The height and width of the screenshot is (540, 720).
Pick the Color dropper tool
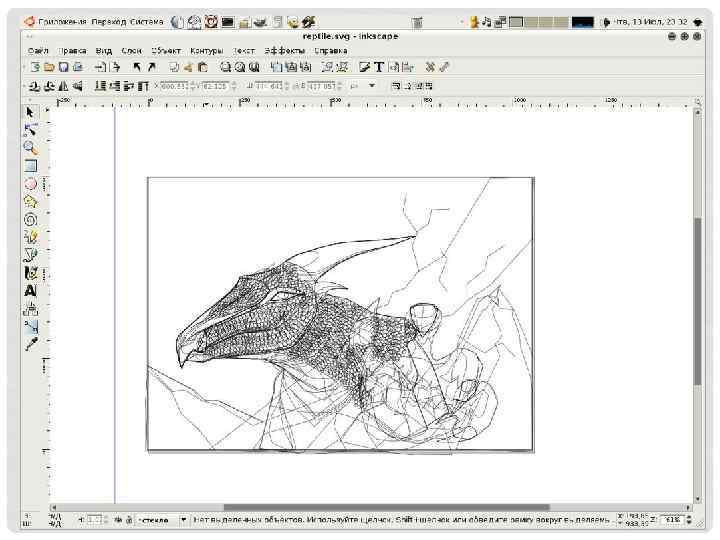click(30, 344)
